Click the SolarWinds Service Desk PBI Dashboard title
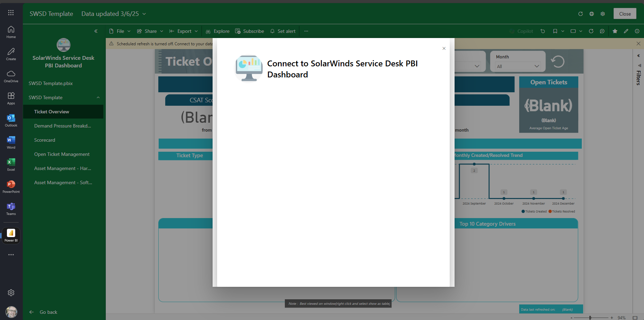Viewport: 644px width, 320px height. point(63,62)
